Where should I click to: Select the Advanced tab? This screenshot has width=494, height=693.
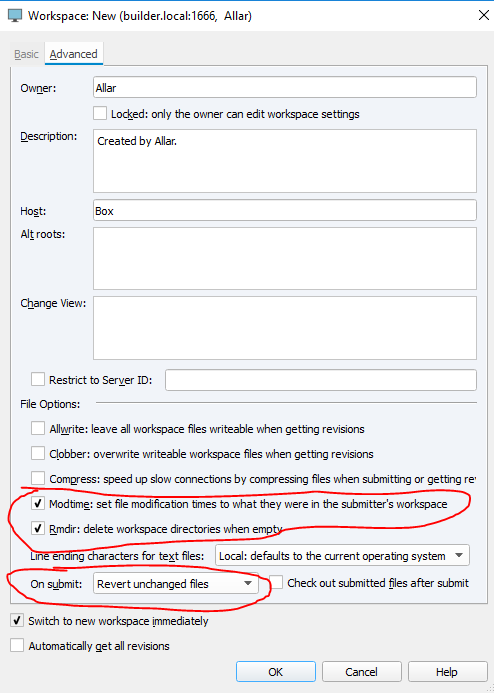73,54
